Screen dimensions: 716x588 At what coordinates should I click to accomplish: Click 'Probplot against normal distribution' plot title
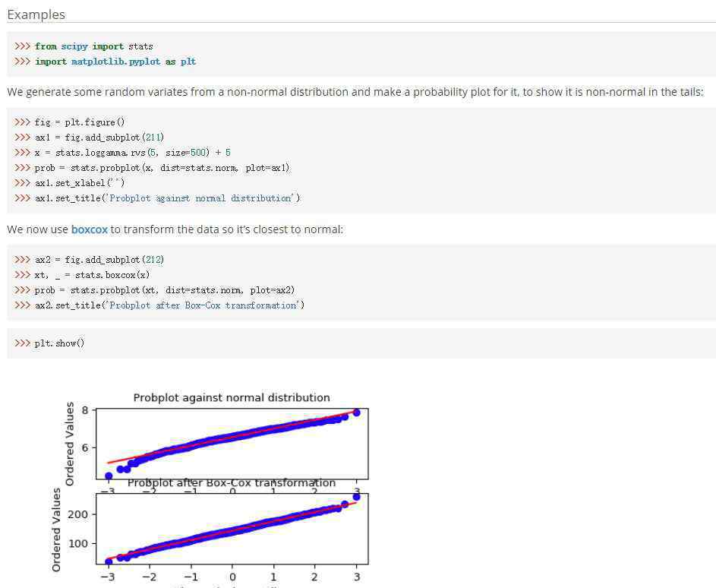(231, 397)
